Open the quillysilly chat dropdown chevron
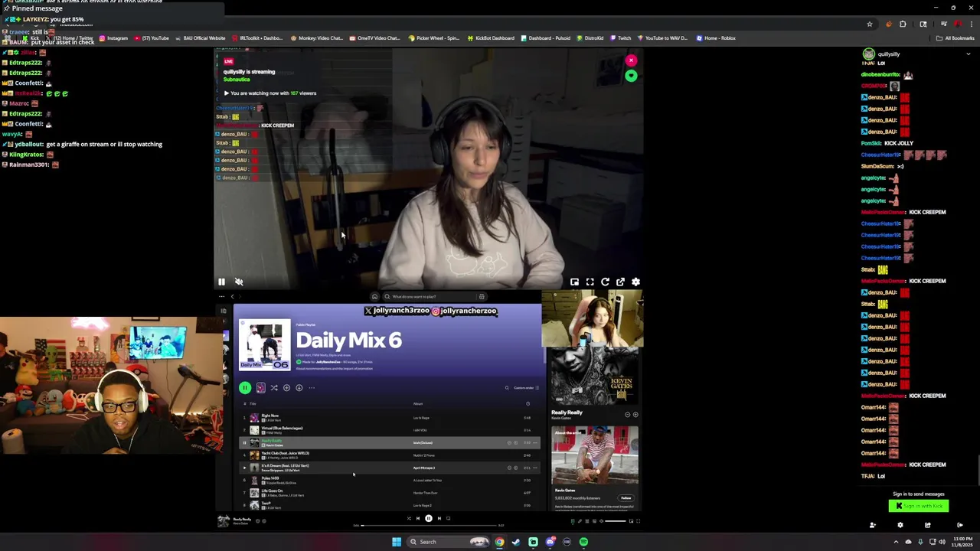Viewport: 980px width, 551px height. pyautogui.click(x=968, y=54)
